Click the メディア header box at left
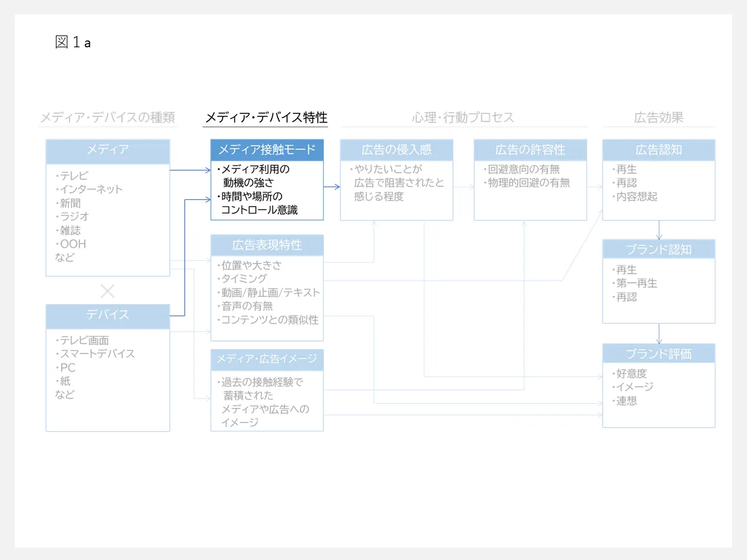The image size is (747, 560). (x=108, y=150)
